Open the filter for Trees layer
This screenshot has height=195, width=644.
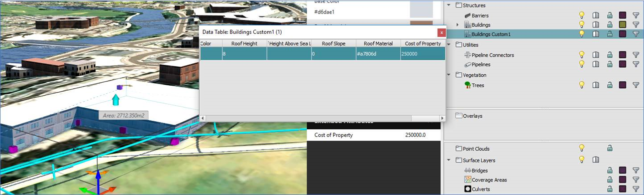[x=636, y=85]
